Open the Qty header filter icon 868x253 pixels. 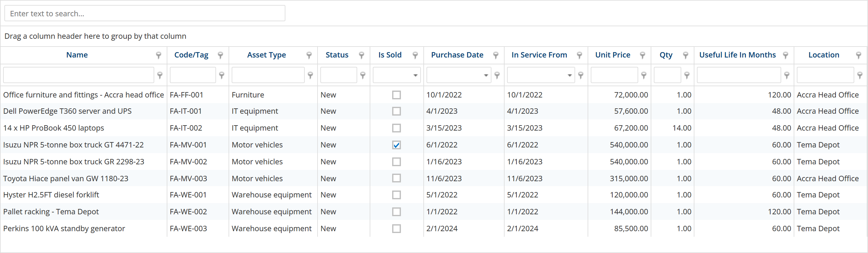[685, 55]
